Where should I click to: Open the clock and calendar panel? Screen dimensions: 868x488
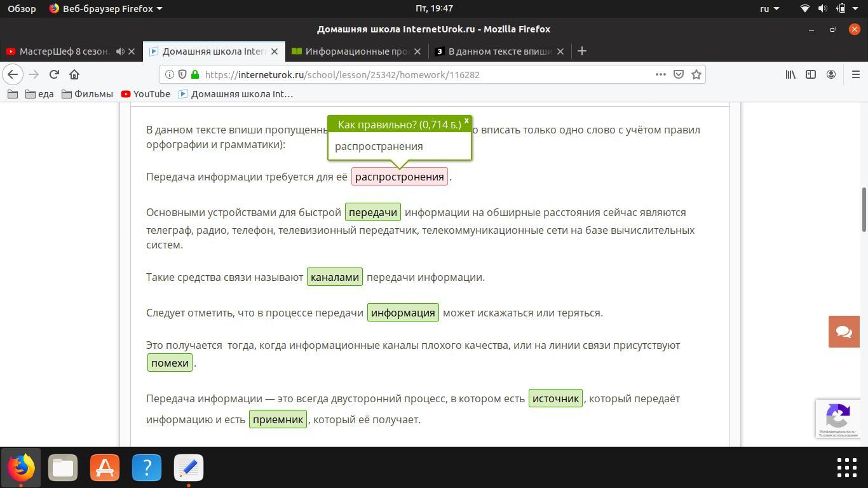[x=434, y=9]
